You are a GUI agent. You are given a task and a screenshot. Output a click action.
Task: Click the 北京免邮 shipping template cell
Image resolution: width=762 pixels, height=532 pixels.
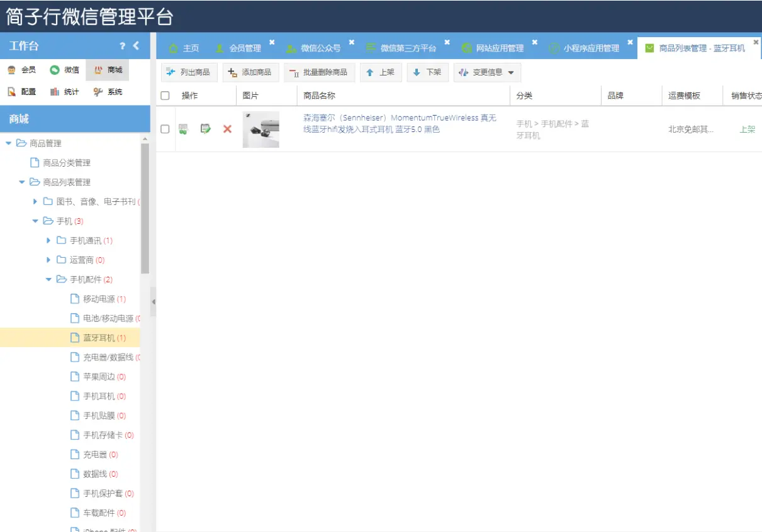tap(691, 130)
